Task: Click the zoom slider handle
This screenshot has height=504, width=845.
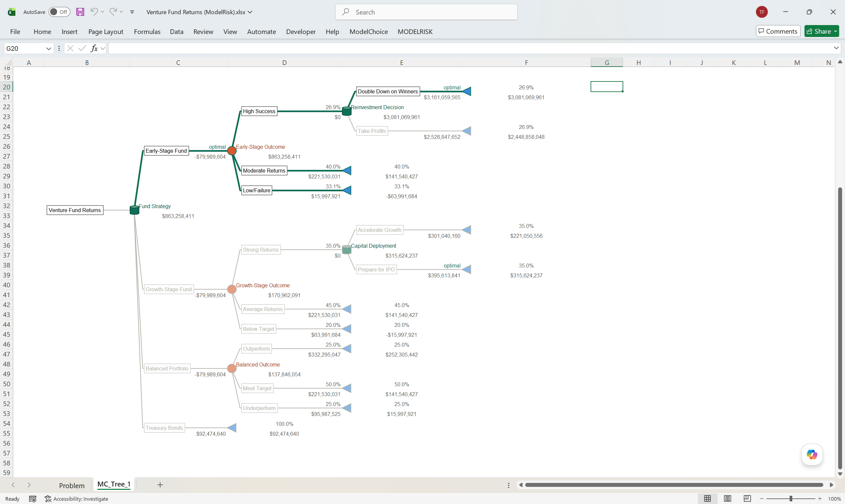Action: 791,499
